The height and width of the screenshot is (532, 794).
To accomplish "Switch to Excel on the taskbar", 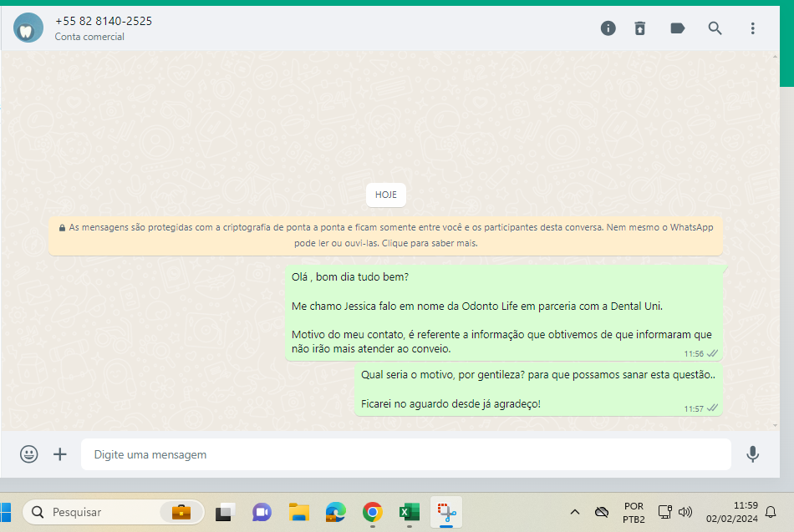I will pyautogui.click(x=410, y=512).
